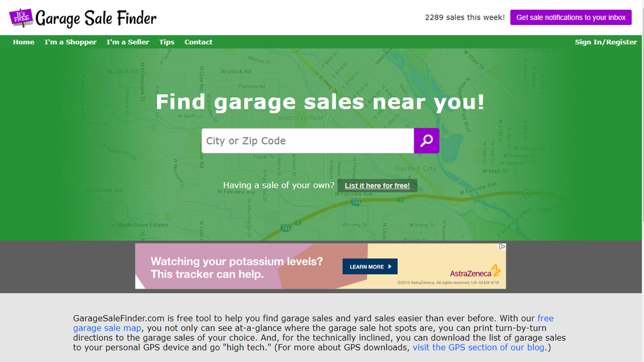644x362 pixels.
Task: Click the City or Zip Code input field
Action: tap(308, 140)
